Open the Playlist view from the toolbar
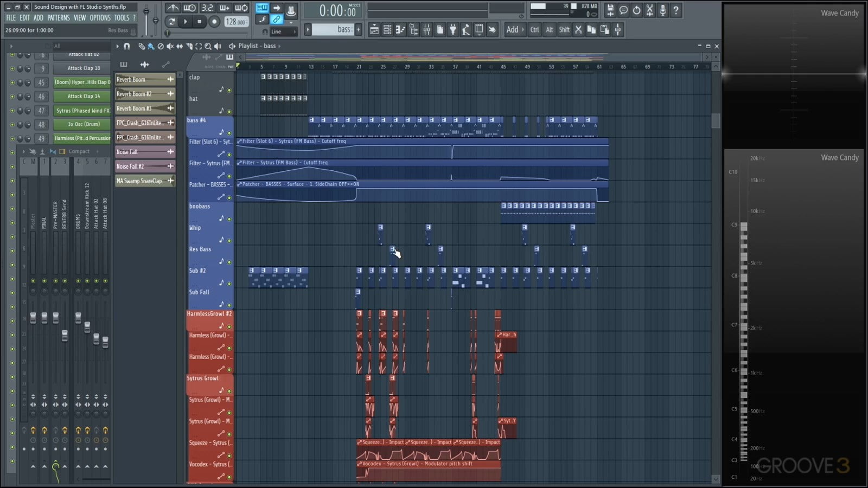This screenshot has width=868, height=488. coord(374,29)
